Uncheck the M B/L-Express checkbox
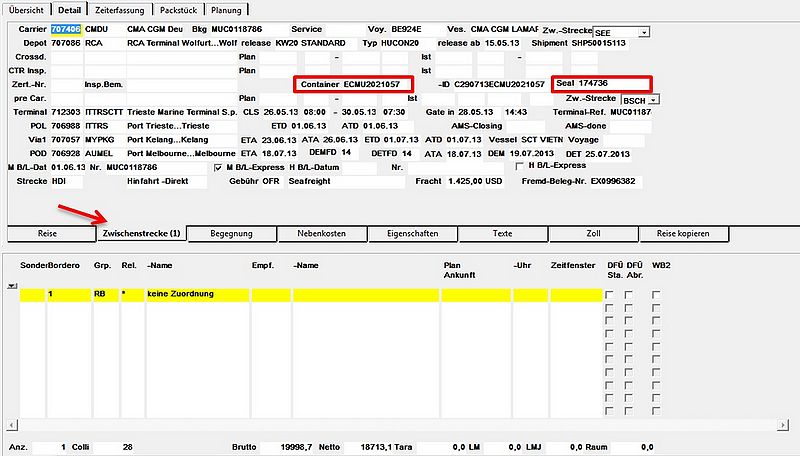The width and height of the screenshot is (800, 456). click(x=218, y=168)
